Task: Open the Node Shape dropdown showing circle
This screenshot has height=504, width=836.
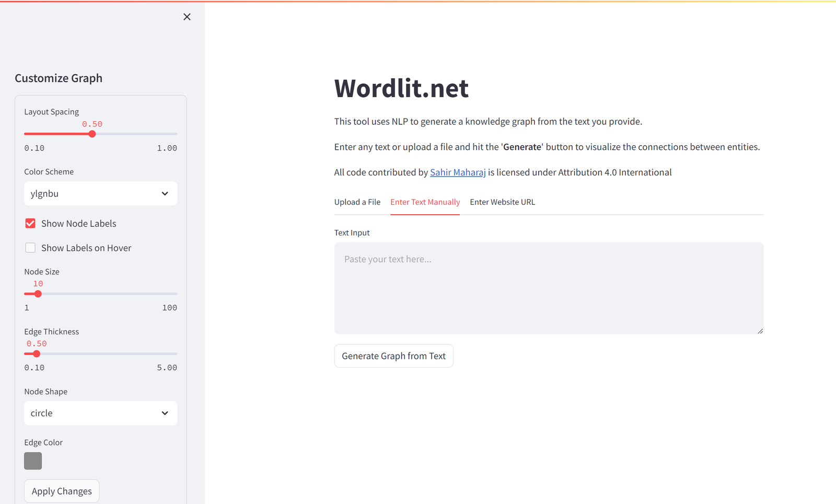Action: pyautogui.click(x=101, y=413)
